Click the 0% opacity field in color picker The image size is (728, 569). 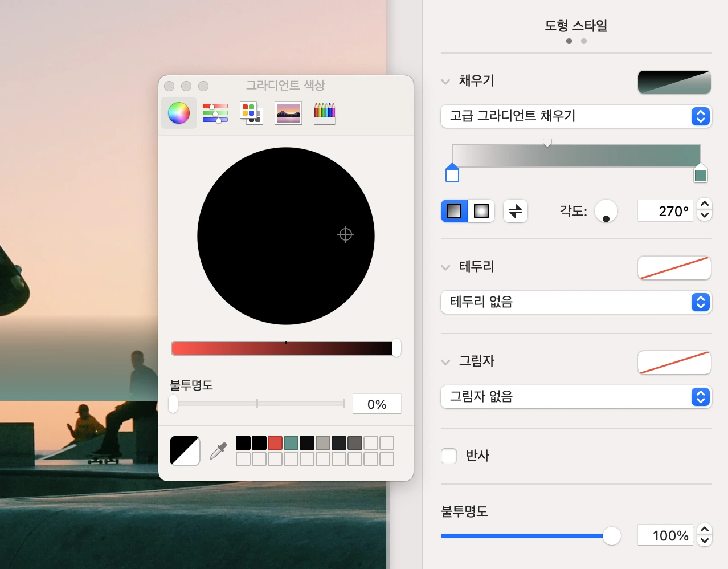click(x=377, y=404)
